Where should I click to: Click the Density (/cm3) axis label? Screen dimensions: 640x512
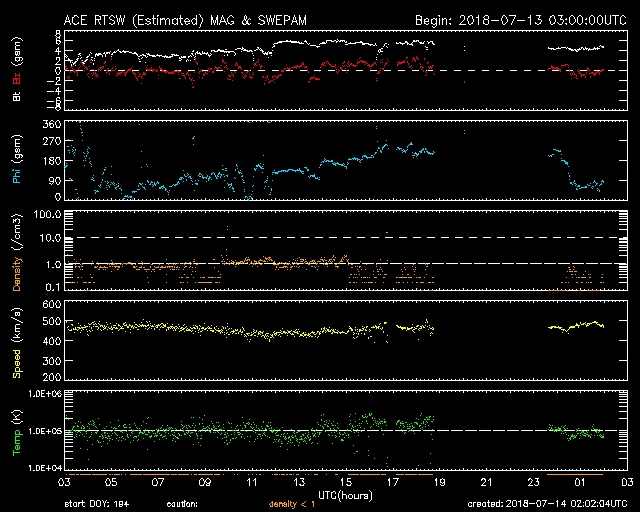[x=16, y=251]
